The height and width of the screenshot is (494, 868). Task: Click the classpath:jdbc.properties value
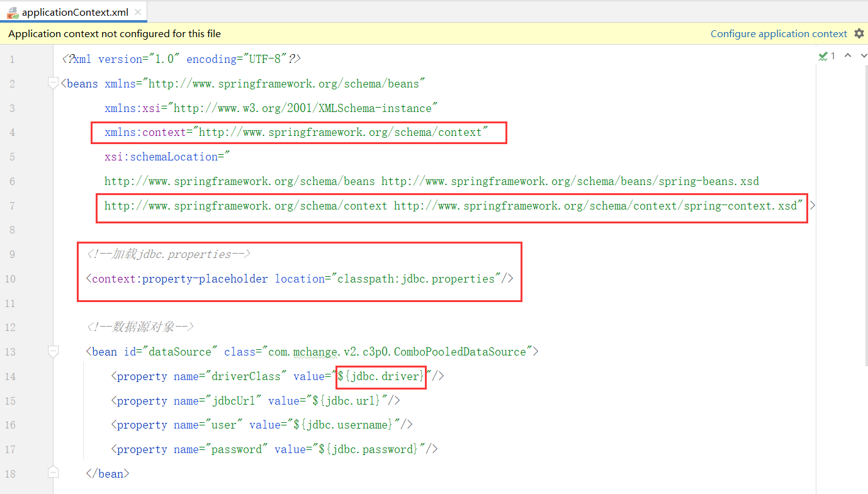[x=416, y=279]
